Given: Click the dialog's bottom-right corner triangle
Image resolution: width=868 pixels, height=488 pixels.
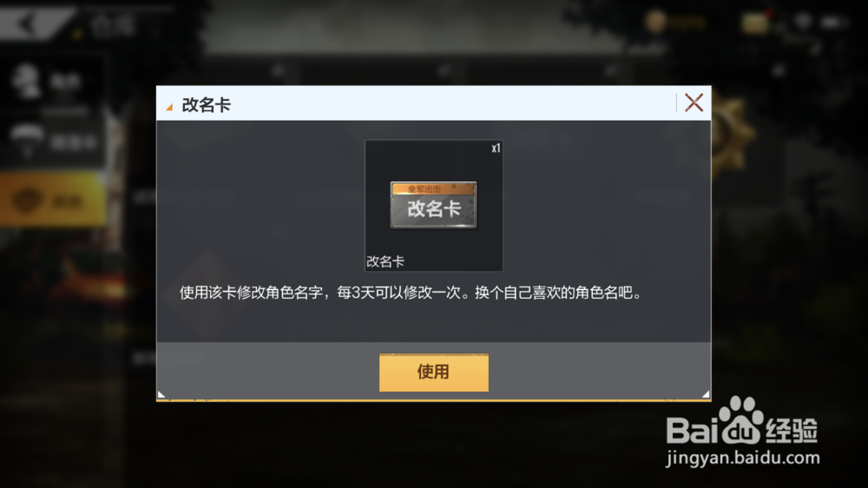Looking at the screenshot, I should [706, 394].
